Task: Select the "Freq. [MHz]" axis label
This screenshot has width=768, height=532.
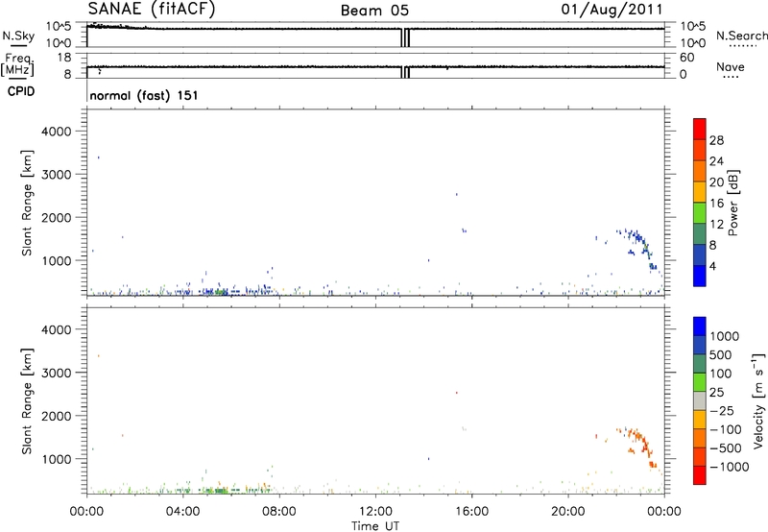Action: point(18,64)
